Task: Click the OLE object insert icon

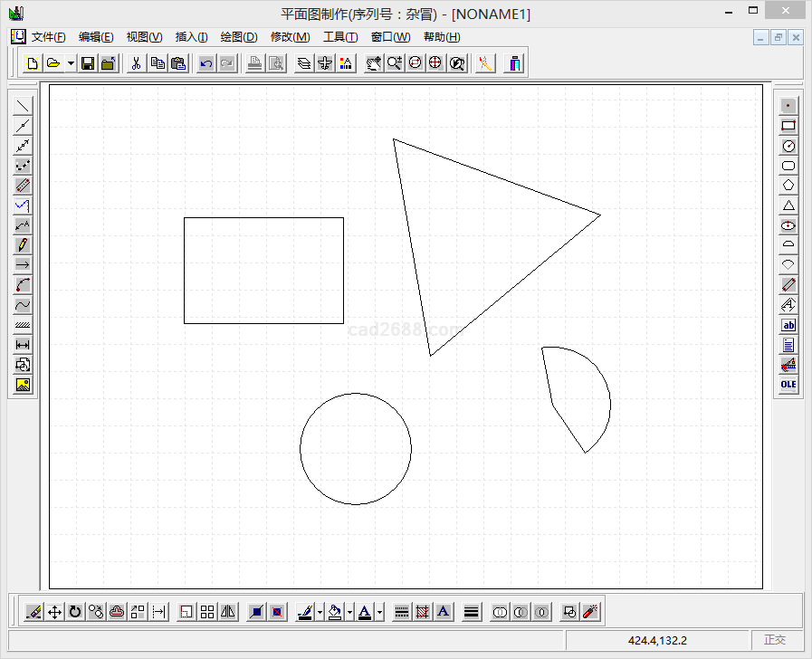Action: pyautogui.click(x=788, y=384)
